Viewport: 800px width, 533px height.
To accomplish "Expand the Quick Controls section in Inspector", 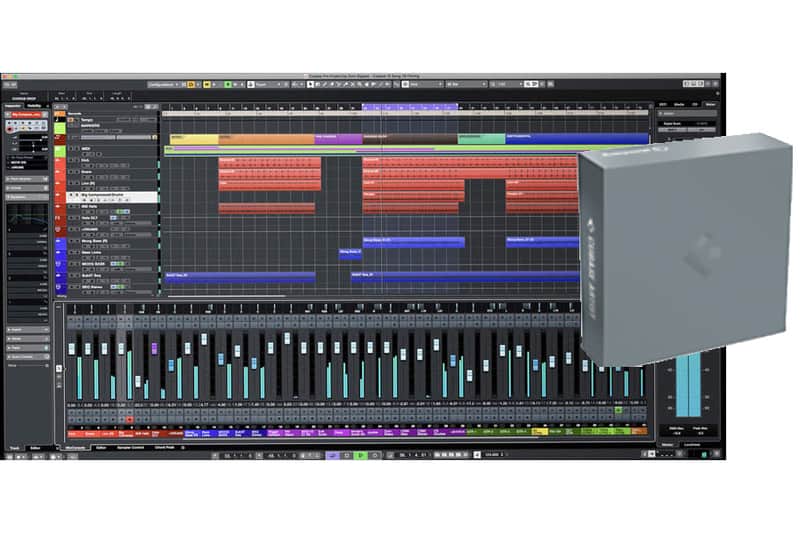I will (27, 357).
